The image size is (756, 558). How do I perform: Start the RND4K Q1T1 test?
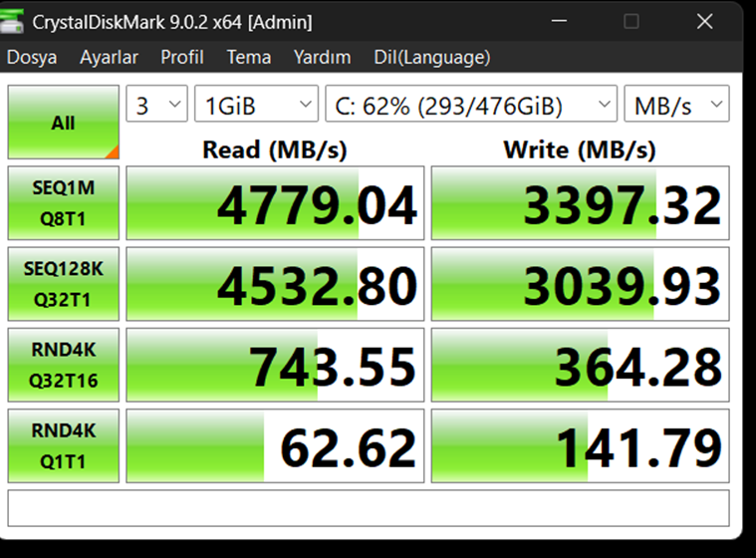coord(63,446)
